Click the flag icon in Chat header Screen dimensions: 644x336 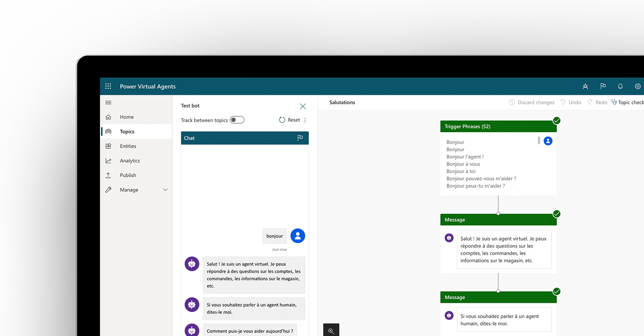(x=300, y=138)
